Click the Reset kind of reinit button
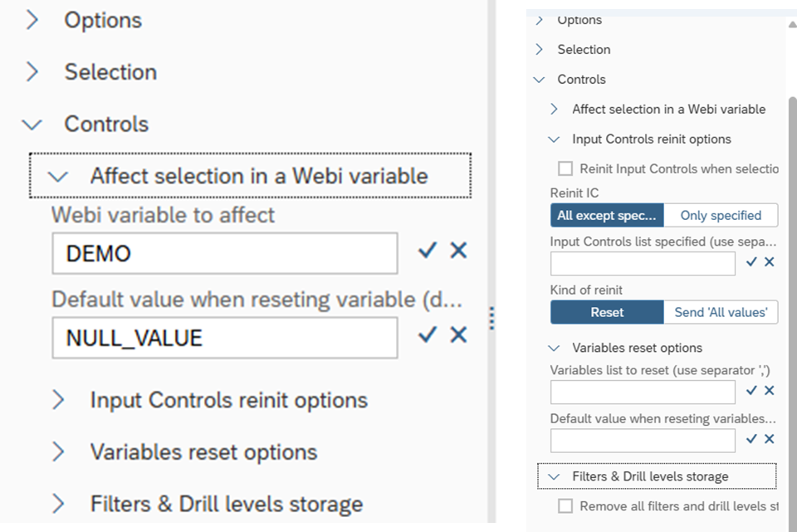The height and width of the screenshot is (532, 797). (607, 312)
